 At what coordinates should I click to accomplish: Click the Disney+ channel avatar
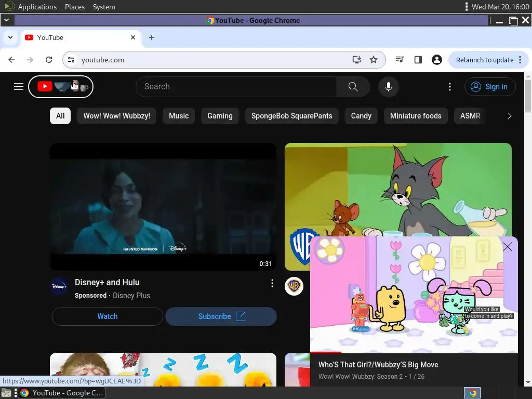coord(59,286)
